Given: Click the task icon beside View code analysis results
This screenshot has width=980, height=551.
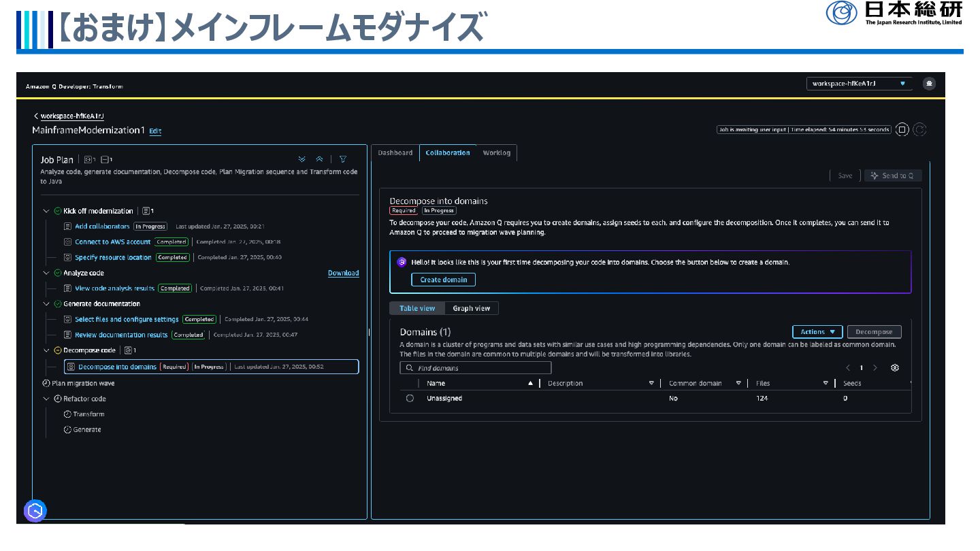Looking at the screenshot, I should tap(67, 288).
